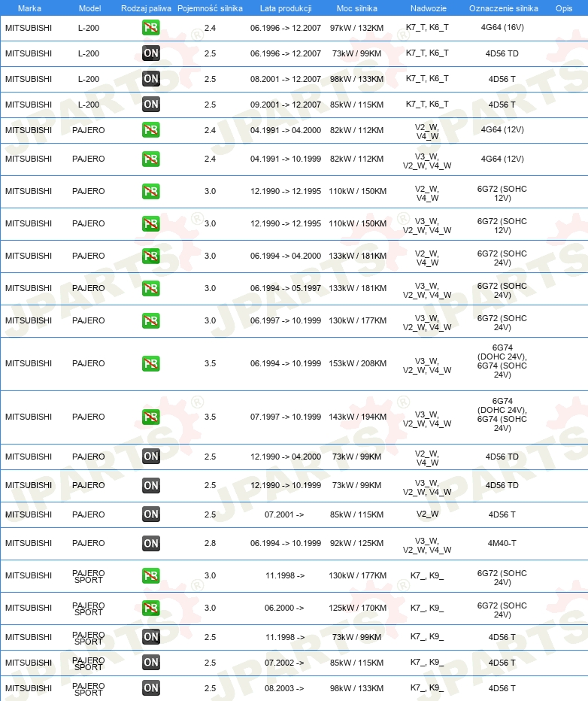Click the 07.2001 -> production date cell
The width and height of the screenshot is (588, 701).
[284, 514]
